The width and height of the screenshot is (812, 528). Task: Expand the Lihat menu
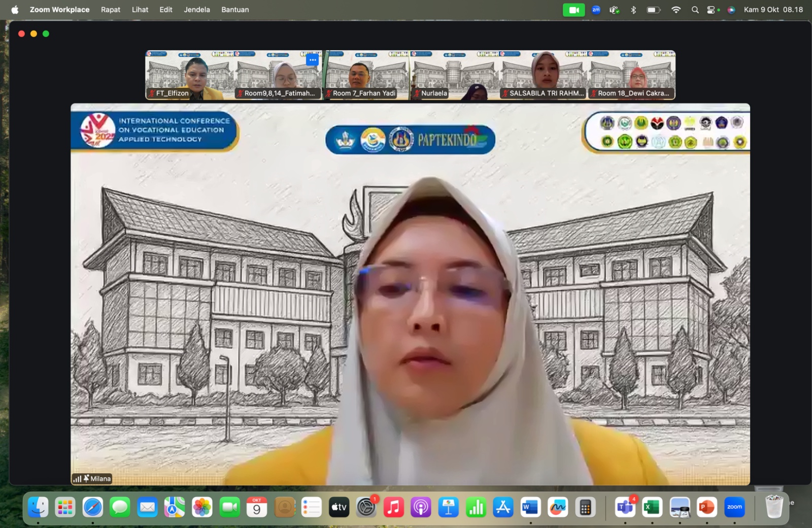(140, 10)
